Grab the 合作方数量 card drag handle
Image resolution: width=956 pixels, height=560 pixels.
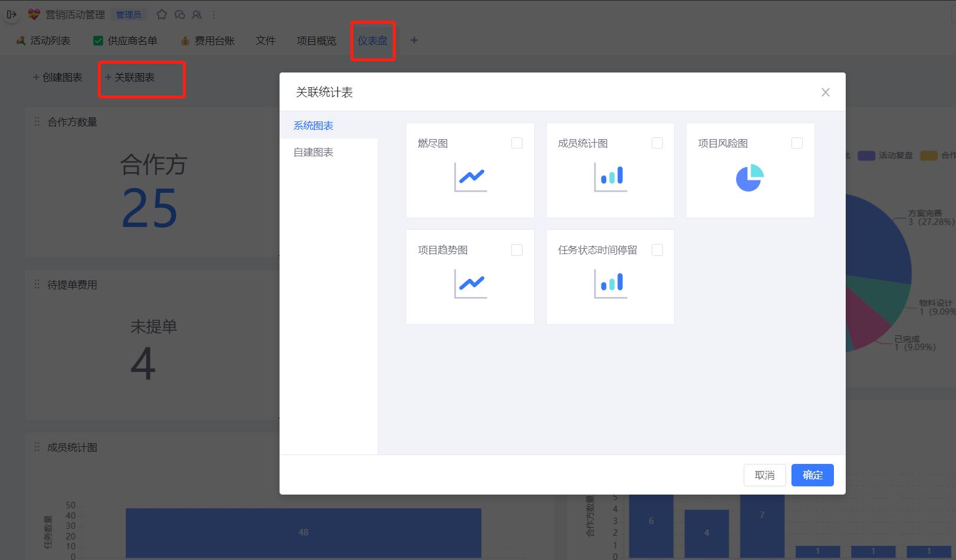coord(37,121)
